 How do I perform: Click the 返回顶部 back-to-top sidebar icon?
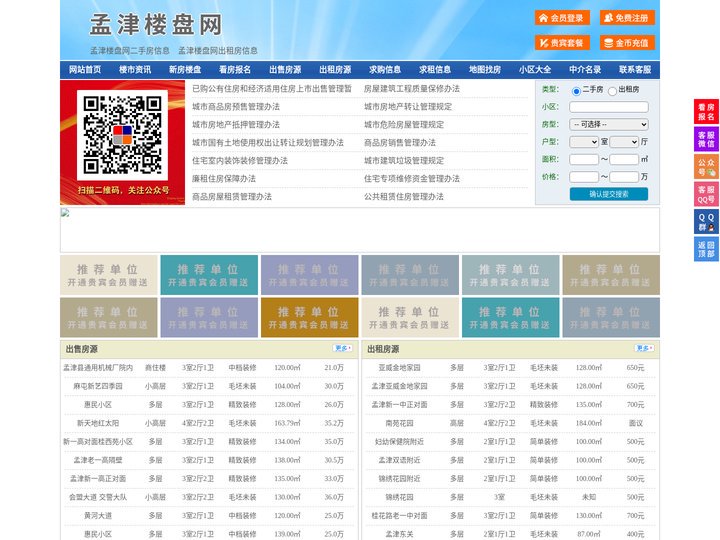[x=706, y=249]
